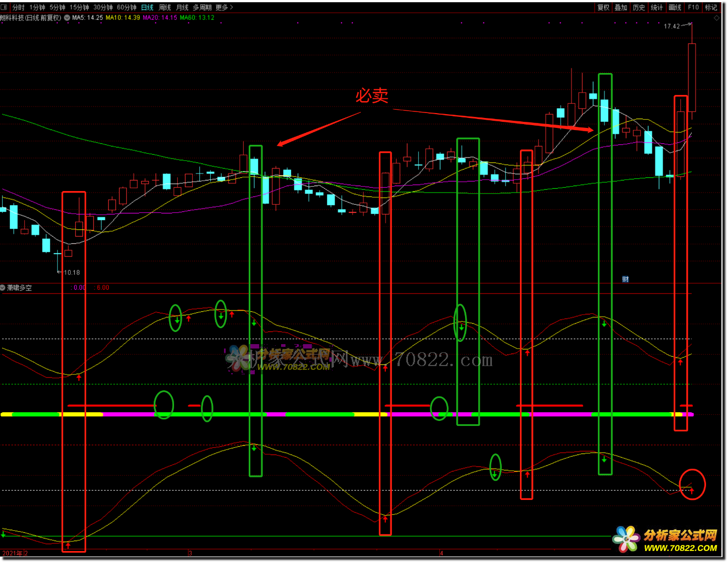Click the MA20: 14.15 label
The height and width of the screenshot is (562, 728).
[x=160, y=18]
